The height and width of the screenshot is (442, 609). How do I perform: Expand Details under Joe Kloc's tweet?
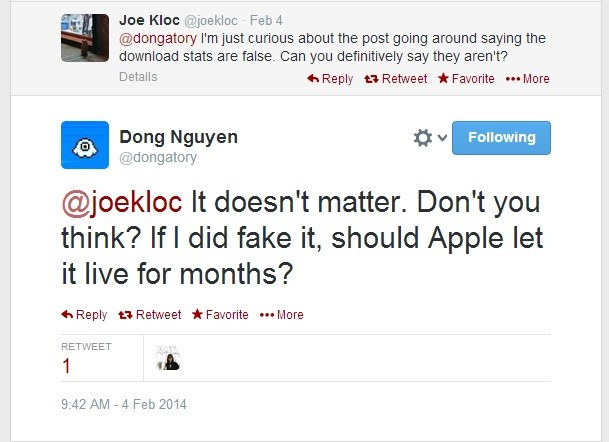coord(138,77)
